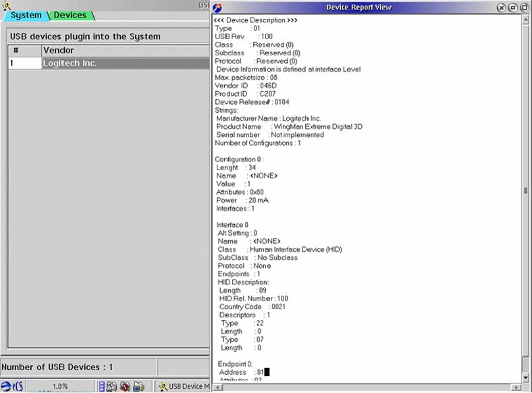Click the 'SubClass : No Subclass' line
The width and height of the screenshot is (532, 393).
tap(257, 257)
